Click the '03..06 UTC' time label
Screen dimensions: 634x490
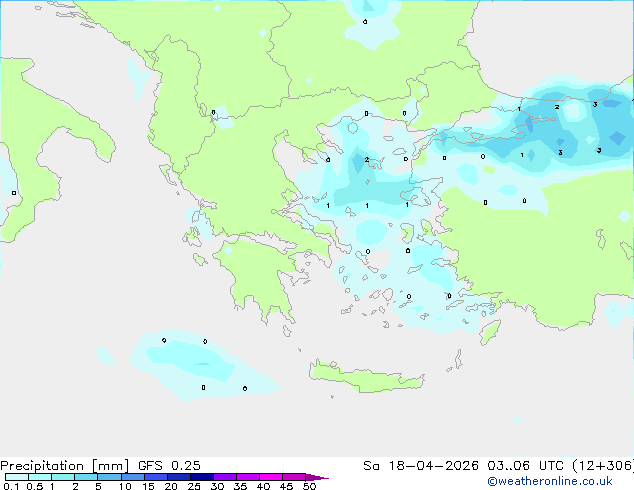525,466
